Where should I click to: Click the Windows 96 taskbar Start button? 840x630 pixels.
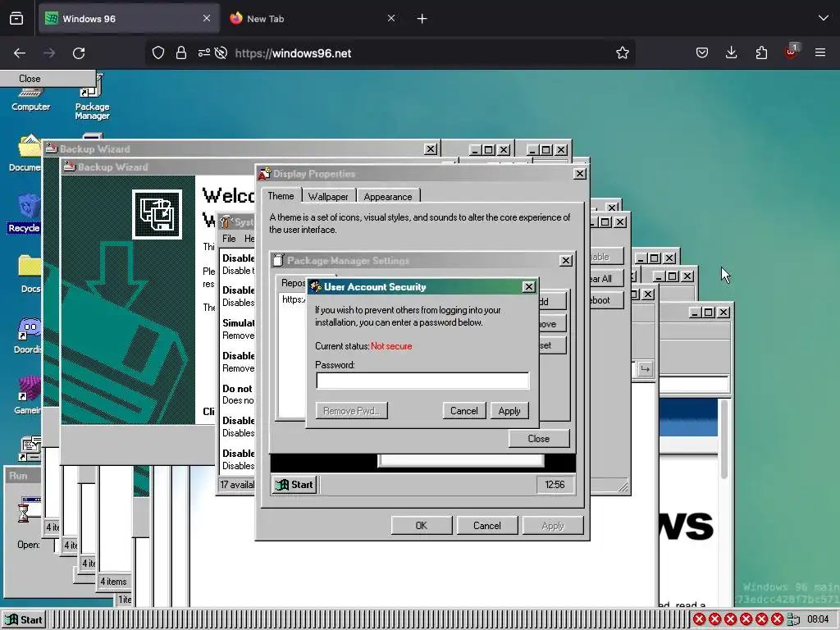click(x=24, y=620)
